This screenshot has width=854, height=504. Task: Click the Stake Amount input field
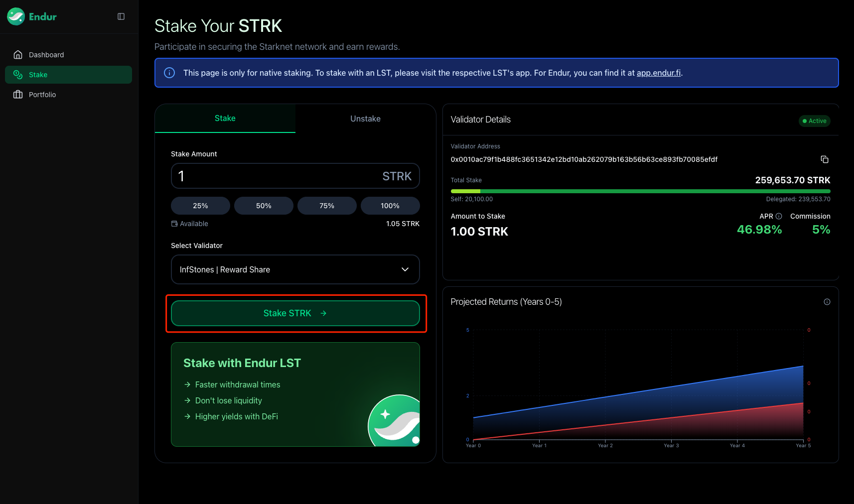click(x=295, y=176)
